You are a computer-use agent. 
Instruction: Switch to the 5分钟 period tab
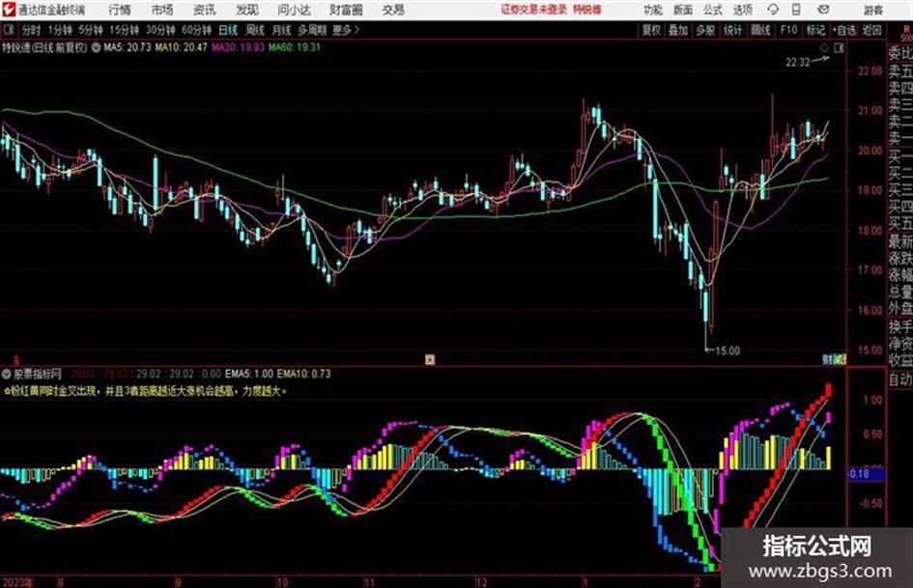pos(91,30)
